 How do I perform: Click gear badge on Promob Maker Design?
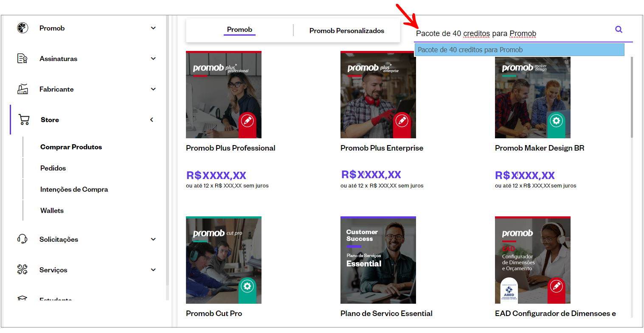pos(556,120)
